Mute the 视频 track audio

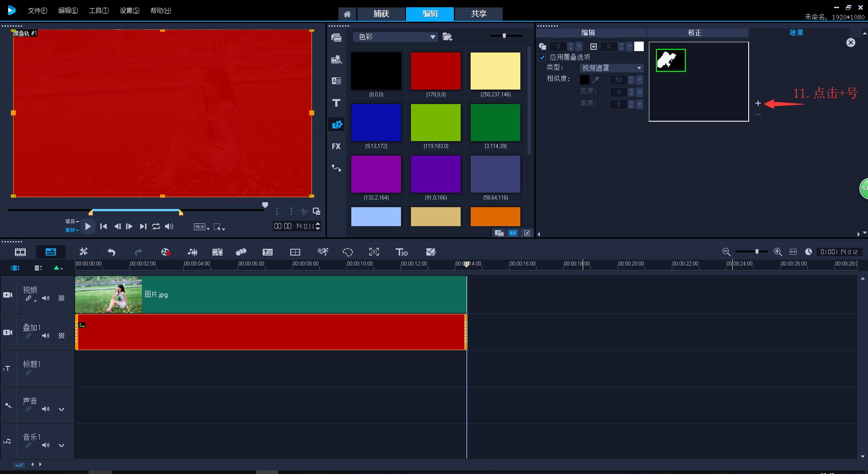pyautogui.click(x=46, y=298)
